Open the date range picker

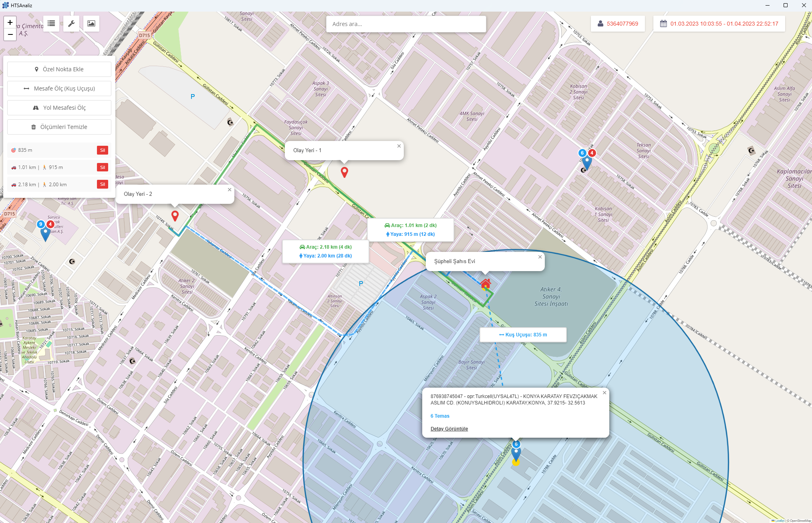[x=719, y=24]
